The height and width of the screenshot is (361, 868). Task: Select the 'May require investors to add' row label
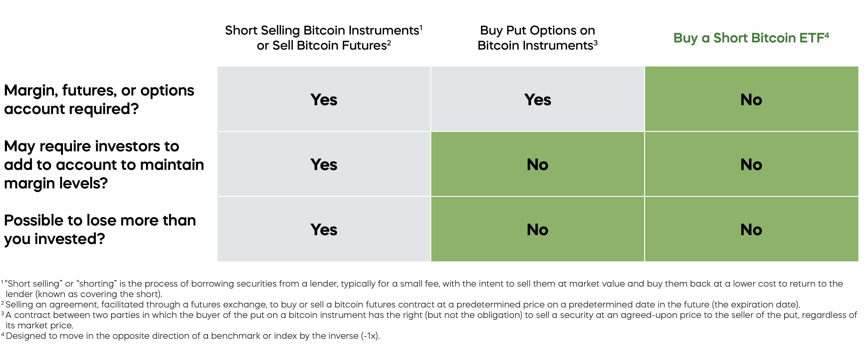tap(104, 164)
